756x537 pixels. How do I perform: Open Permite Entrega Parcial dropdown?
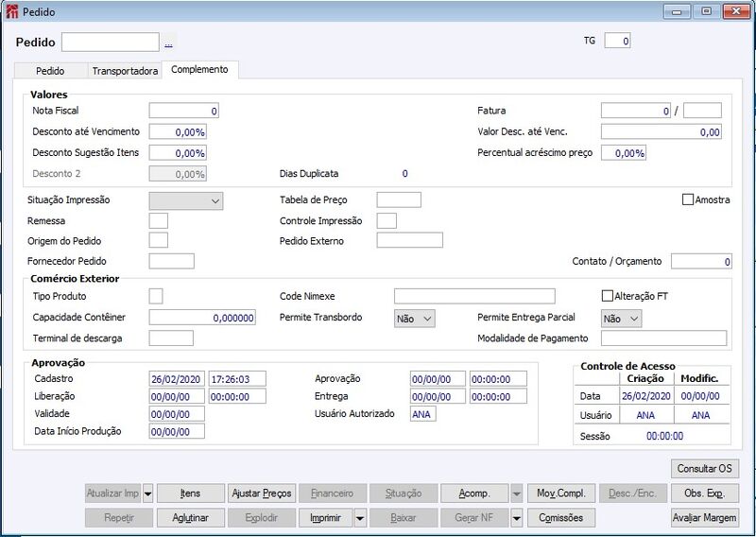[622, 319]
